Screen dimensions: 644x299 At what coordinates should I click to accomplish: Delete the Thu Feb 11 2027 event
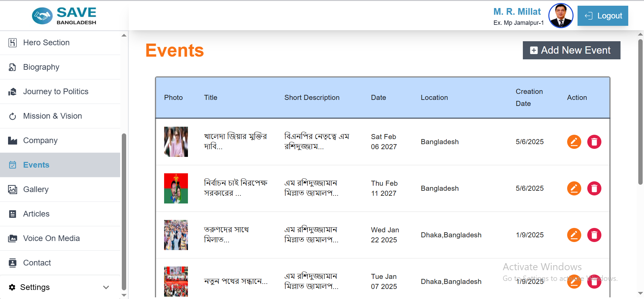point(594,188)
